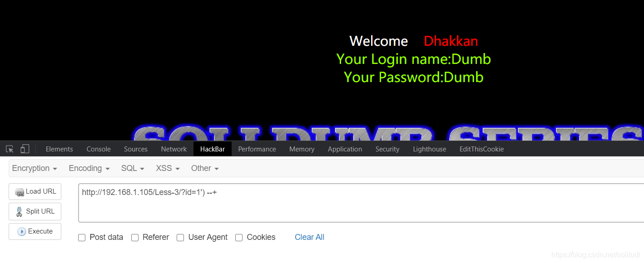Enable the Cookies checkbox
The width and height of the screenshot is (644, 263).
[x=239, y=238]
